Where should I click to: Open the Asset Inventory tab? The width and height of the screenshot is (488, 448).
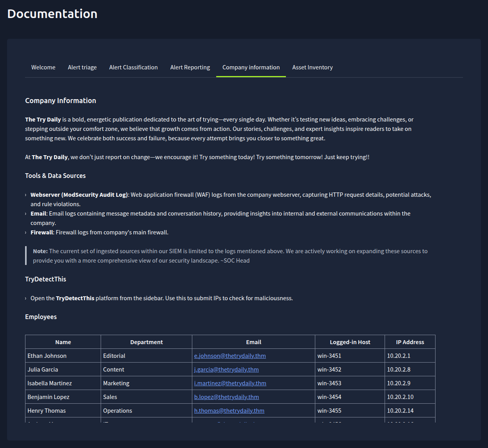(x=313, y=67)
